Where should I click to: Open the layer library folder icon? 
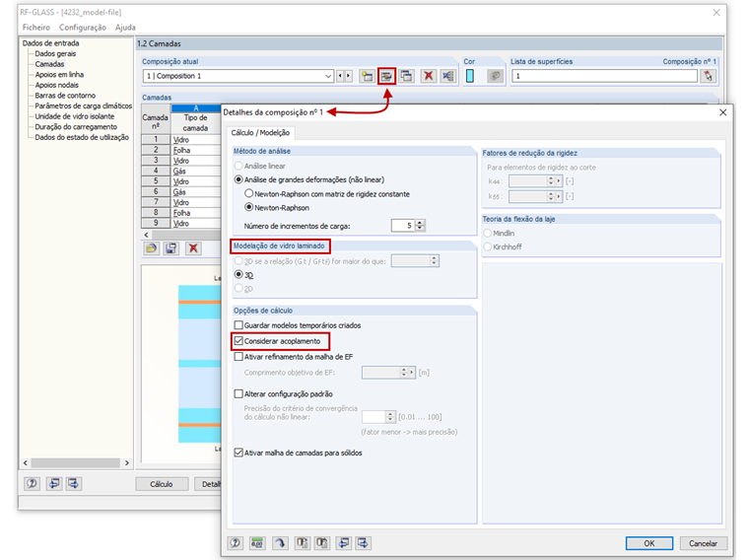(x=152, y=248)
